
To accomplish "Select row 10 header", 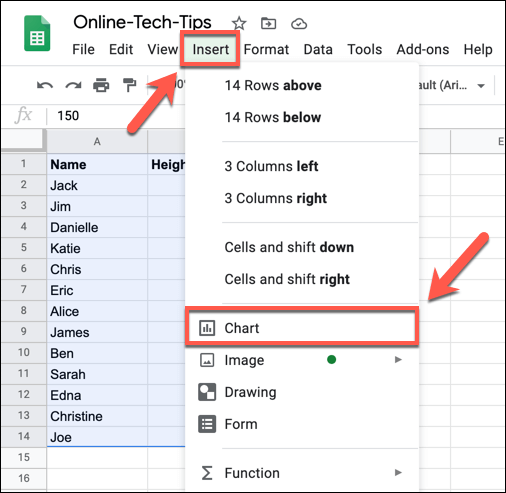I will [23, 352].
